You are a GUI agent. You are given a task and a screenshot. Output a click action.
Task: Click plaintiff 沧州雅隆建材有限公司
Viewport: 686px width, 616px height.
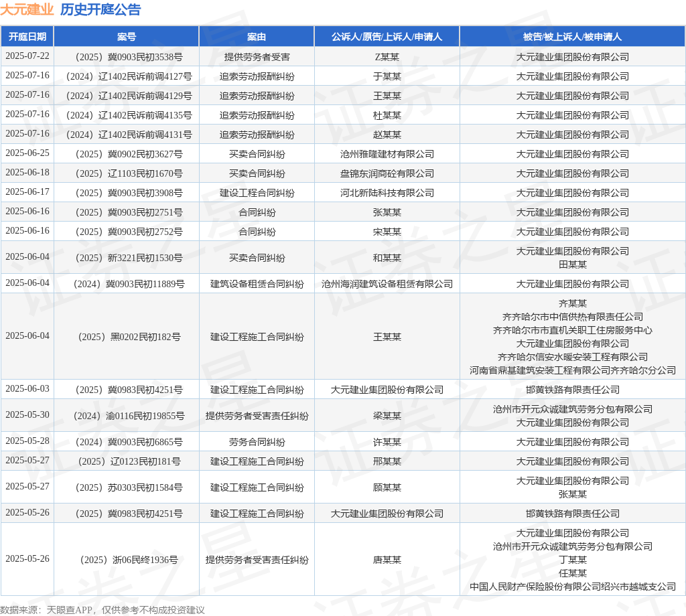(387, 154)
